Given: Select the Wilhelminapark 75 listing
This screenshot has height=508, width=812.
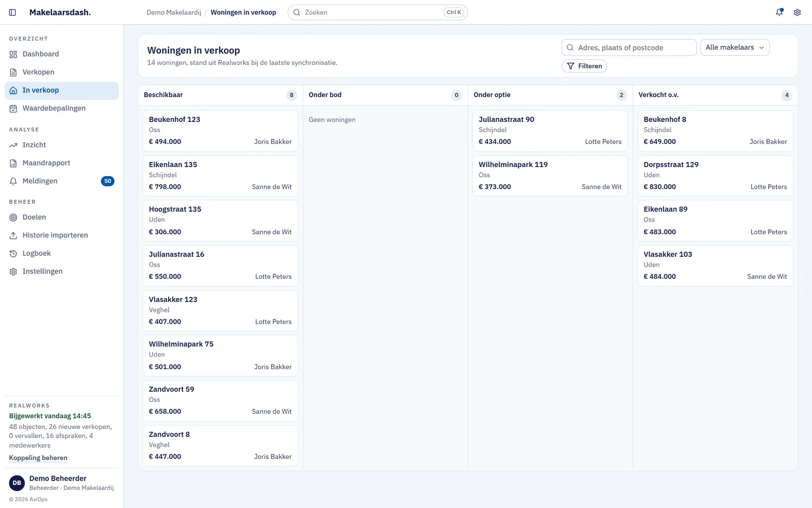Looking at the screenshot, I should click(x=220, y=356).
